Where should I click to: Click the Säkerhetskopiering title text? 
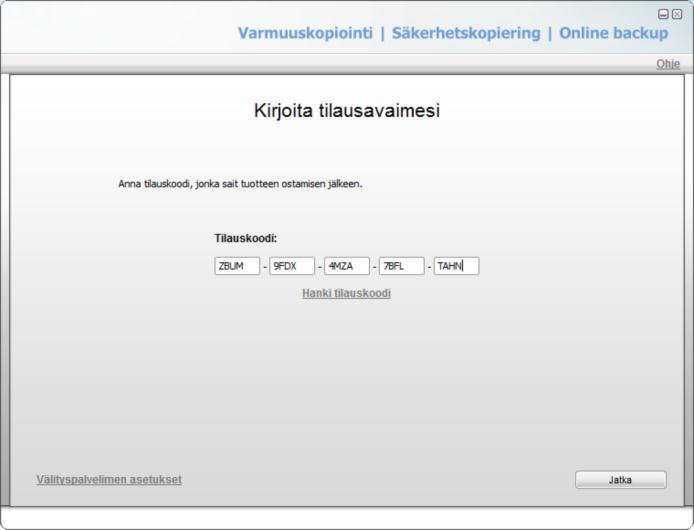click(x=466, y=33)
